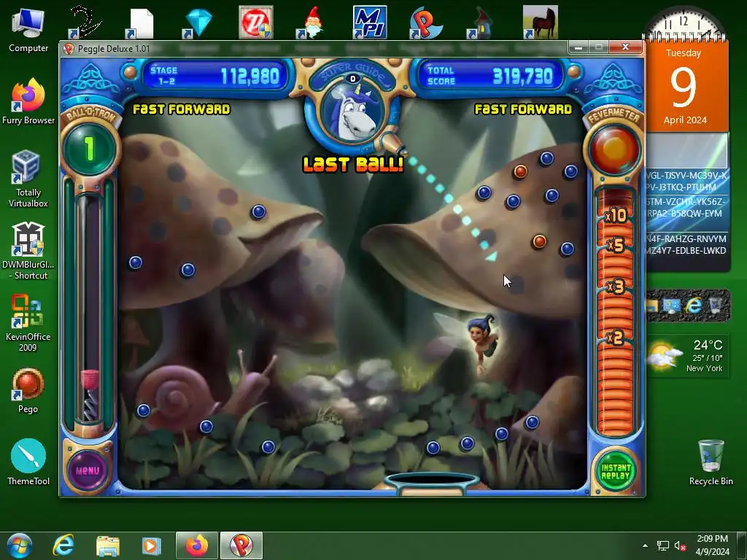This screenshot has width=747, height=560.
Task: Click the unicorn Super Guide portrait
Action: [x=352, y=111]
